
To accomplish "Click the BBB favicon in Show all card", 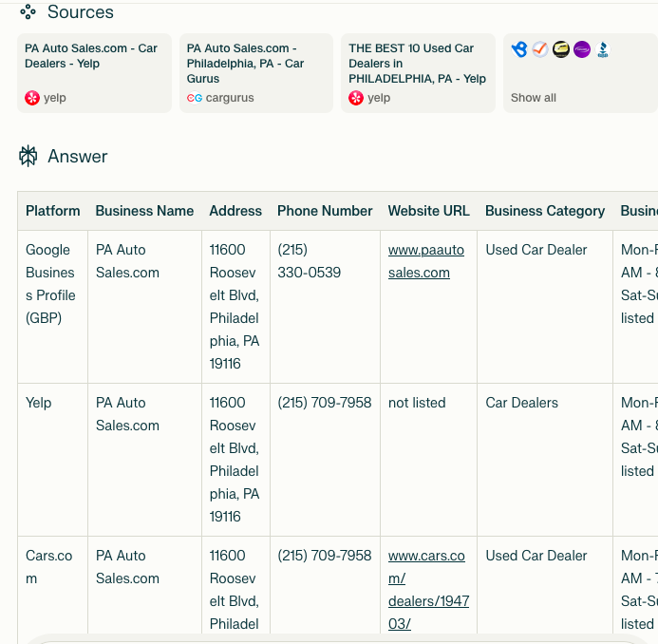I will (603, 49).
